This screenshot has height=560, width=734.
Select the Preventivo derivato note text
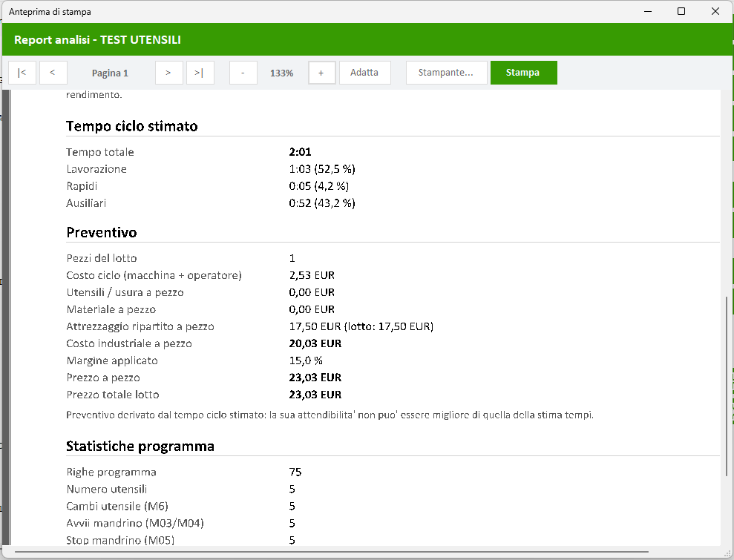330,415
